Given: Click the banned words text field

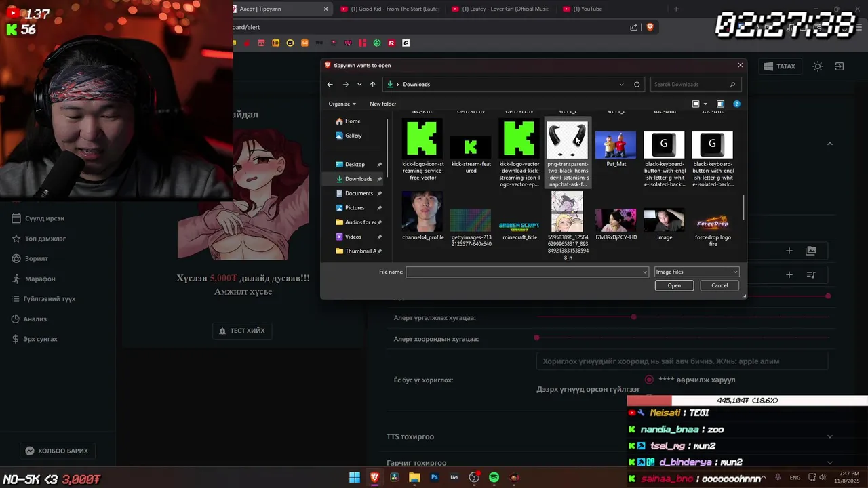Looking at the screenshot, I should pos(682,361).
